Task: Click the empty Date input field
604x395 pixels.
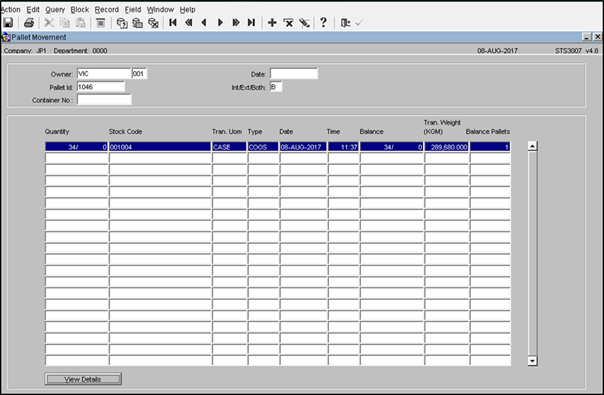Action: pyautogui.click(x=294, y=74)
